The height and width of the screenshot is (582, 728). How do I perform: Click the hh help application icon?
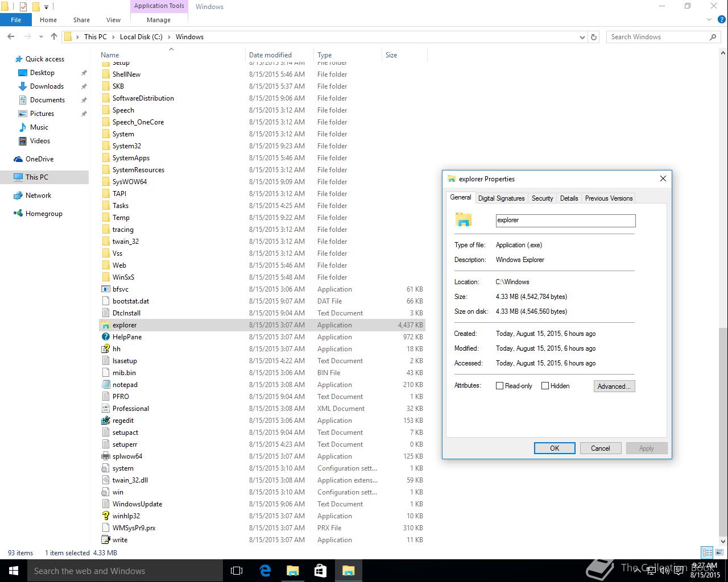[105, 349]
